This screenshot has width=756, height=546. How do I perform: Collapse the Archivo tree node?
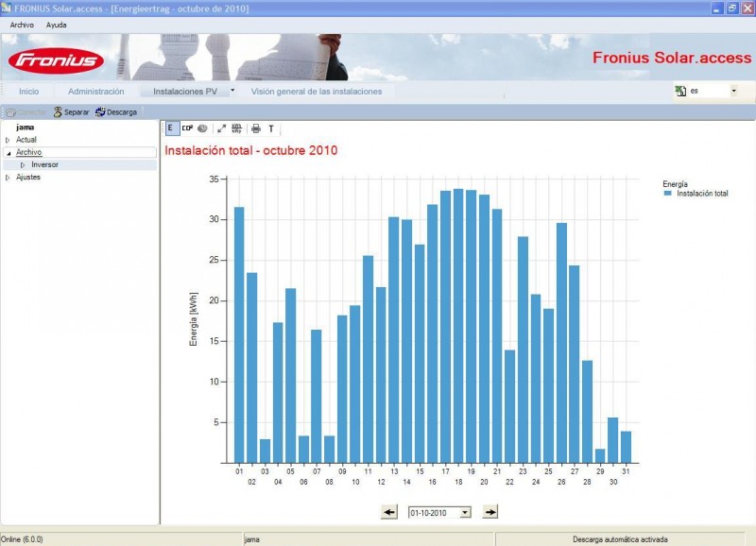point(9,153)
